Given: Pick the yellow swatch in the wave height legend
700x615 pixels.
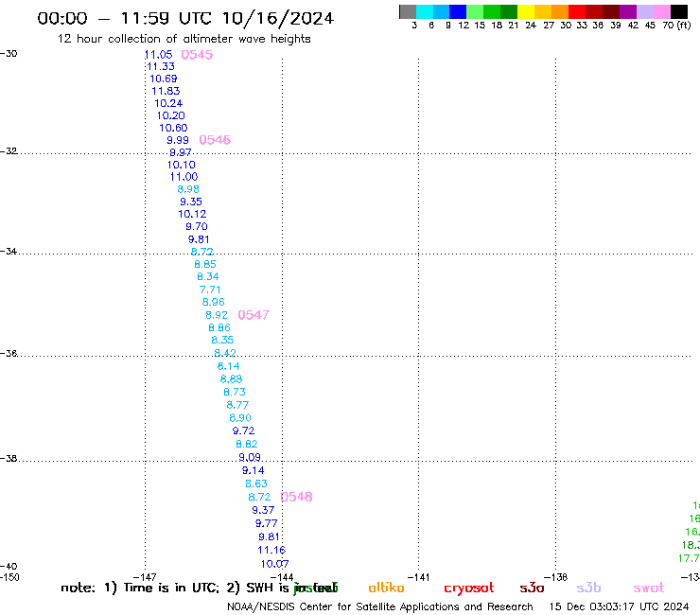Looking at the screenshot, I should coord(526,11).
